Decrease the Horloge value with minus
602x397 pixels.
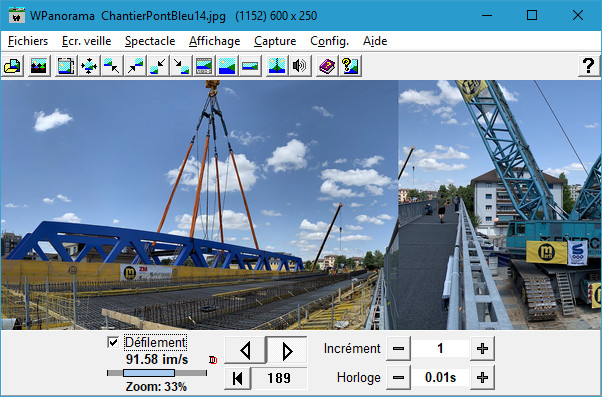(399, 378)
